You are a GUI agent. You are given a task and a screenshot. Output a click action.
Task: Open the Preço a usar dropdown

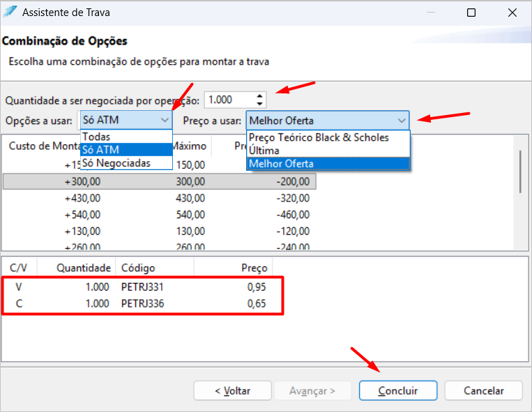point(328,121)
